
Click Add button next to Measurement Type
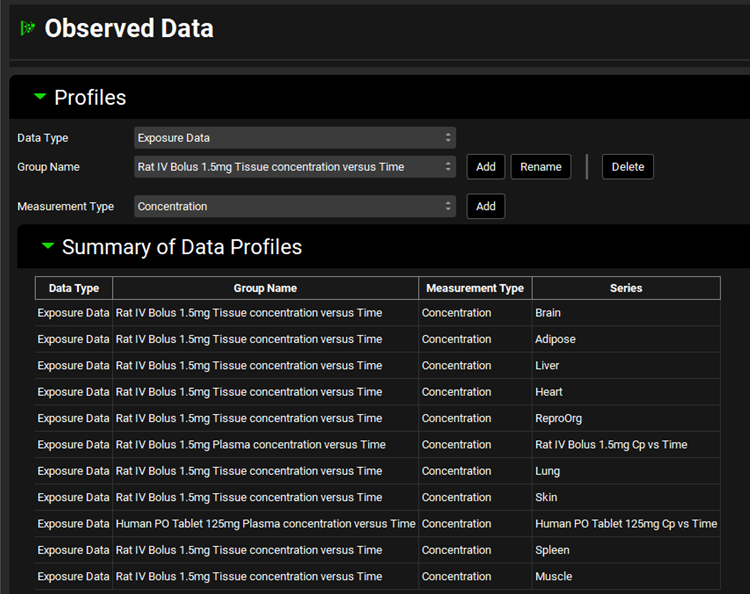pos(486,206)
